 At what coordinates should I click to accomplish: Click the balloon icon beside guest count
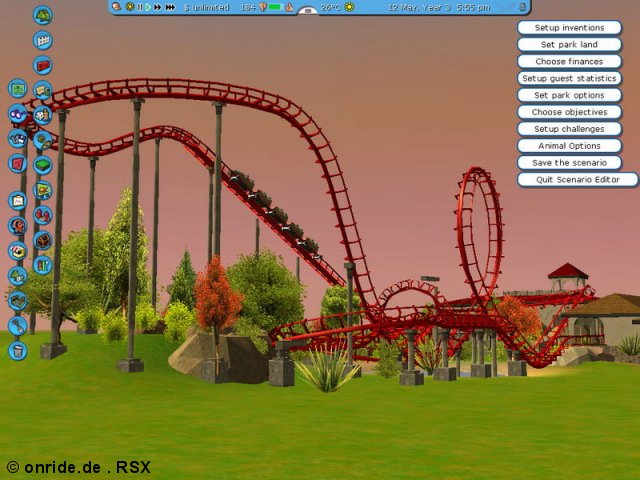(x=262, y=7)
